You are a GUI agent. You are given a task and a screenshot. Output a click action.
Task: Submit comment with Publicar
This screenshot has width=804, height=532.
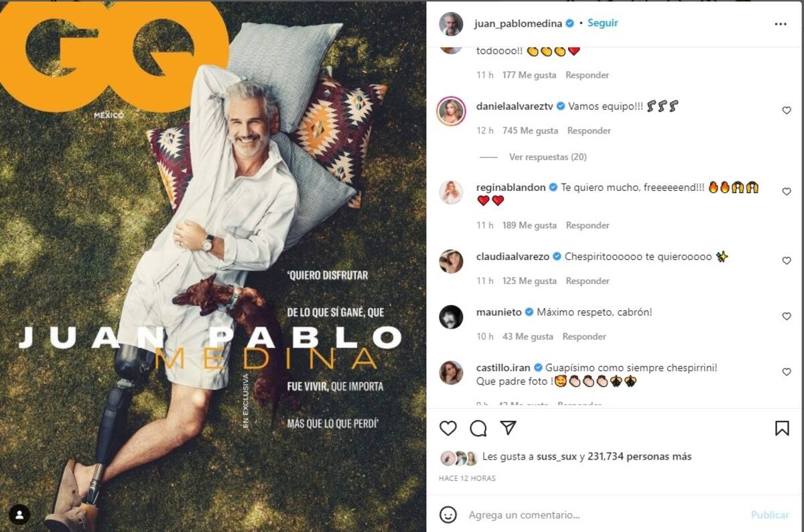(770, 515)
